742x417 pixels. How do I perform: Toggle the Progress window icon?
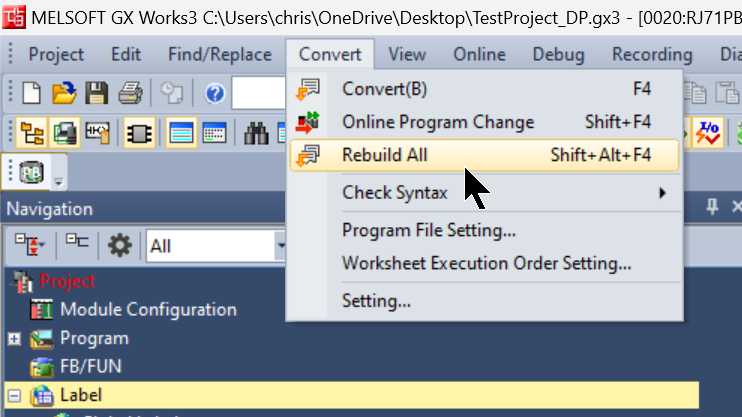click(x=214, y=133)
